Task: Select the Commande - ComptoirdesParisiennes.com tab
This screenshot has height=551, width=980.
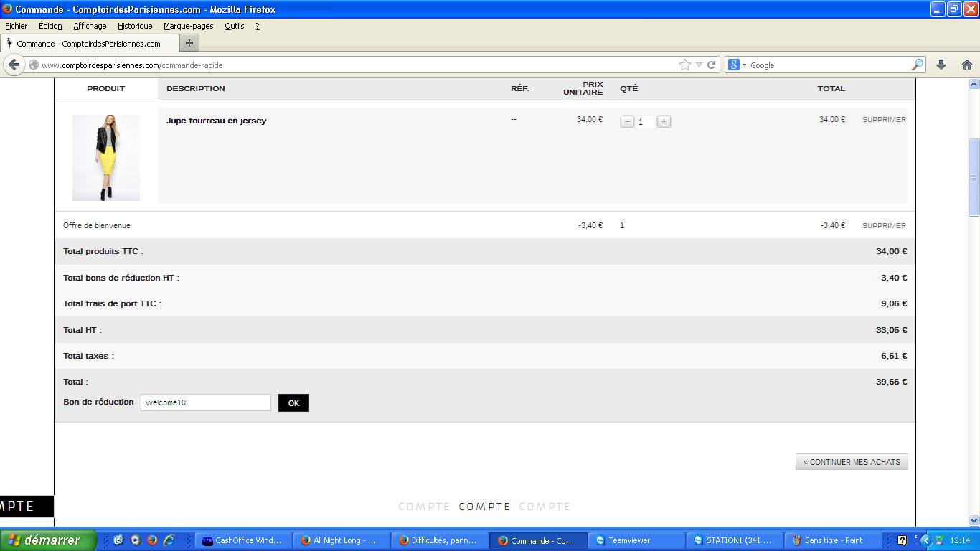Action: pyautogui.click(x=89, y=43)
